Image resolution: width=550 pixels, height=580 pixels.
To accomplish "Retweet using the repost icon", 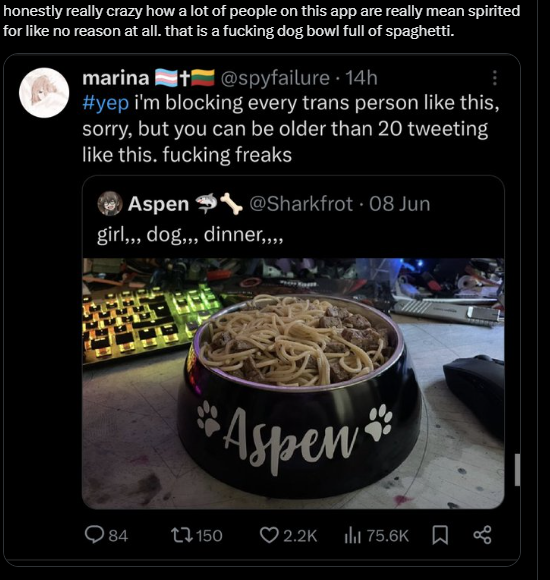I will click(x=181, y=535).
